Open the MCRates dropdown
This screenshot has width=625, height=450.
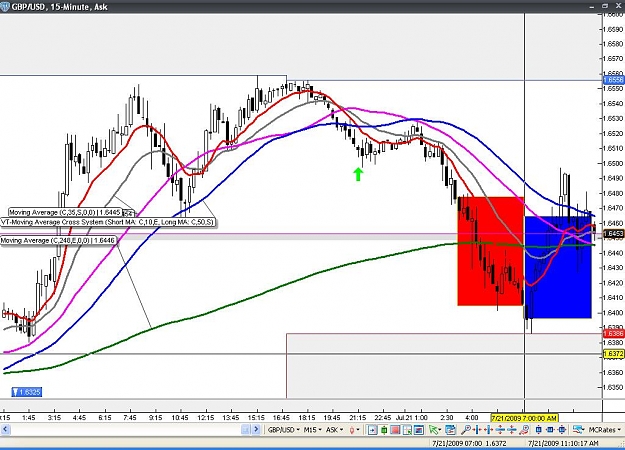(x=604, y=430)
